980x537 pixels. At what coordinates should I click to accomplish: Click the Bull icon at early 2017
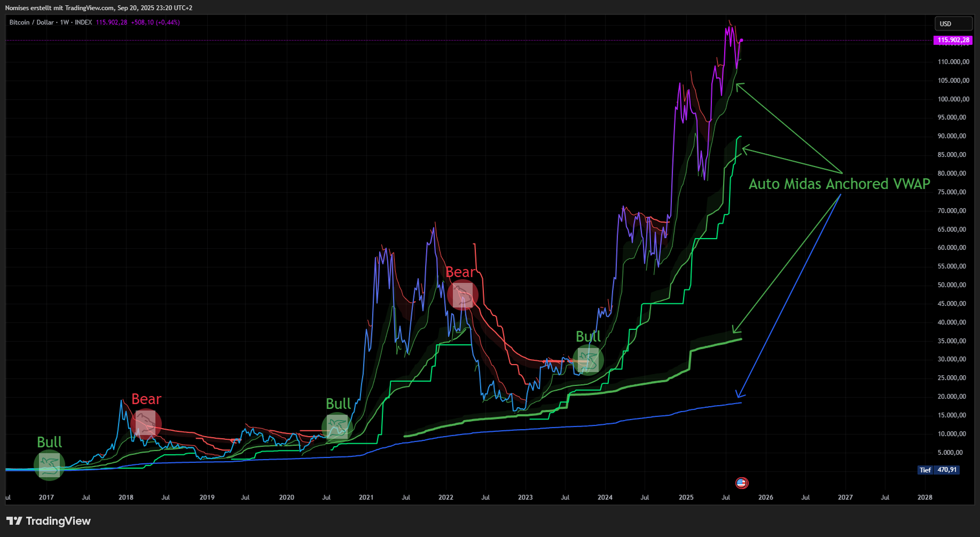pos(49,465)
